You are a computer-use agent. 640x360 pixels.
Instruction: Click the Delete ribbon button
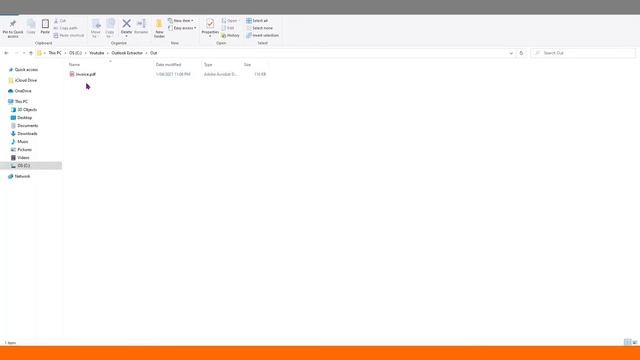tap(126, 28)
